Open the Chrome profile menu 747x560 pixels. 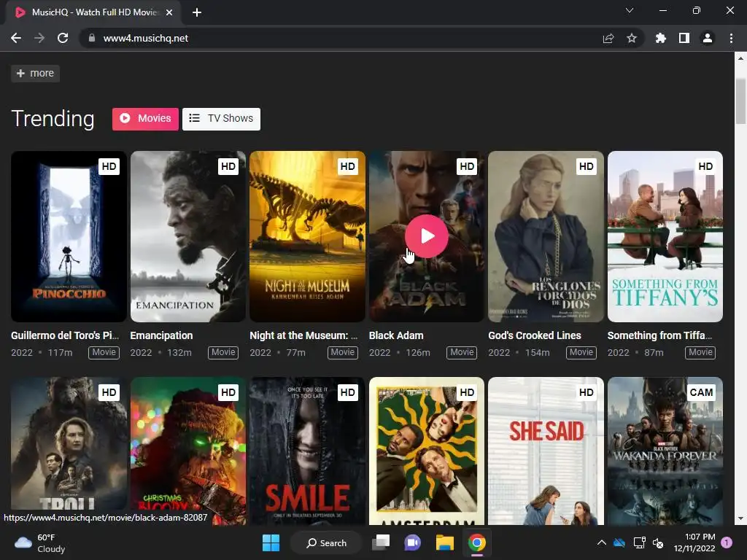(x=708, y=38)
